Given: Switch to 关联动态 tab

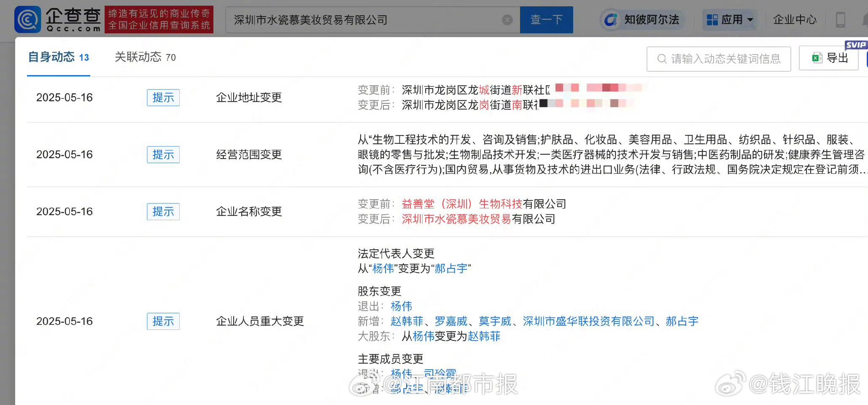Looking at the screenshot, I should tap(146, 57).
